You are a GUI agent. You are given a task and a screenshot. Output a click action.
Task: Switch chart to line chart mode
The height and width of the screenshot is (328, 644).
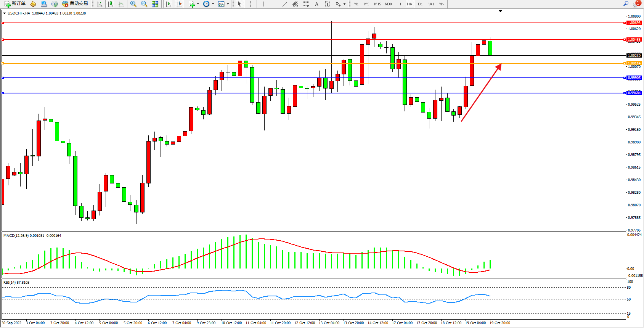point(121,4)
